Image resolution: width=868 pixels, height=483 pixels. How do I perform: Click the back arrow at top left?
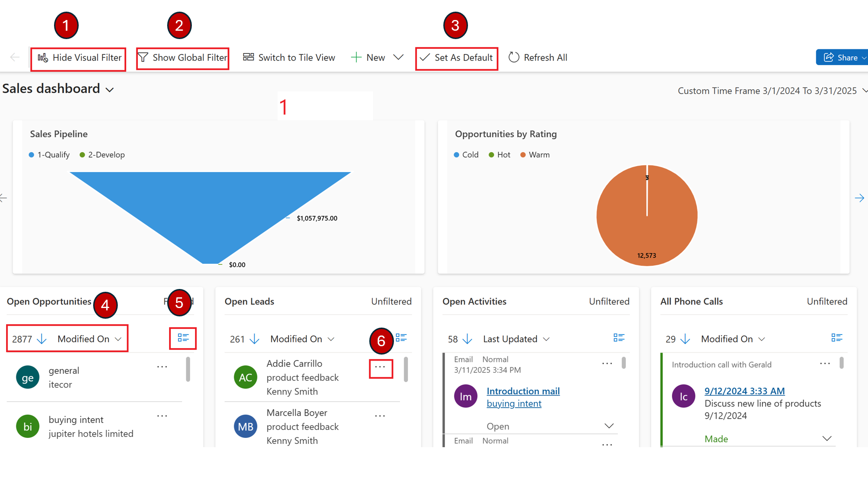(15, 57)
